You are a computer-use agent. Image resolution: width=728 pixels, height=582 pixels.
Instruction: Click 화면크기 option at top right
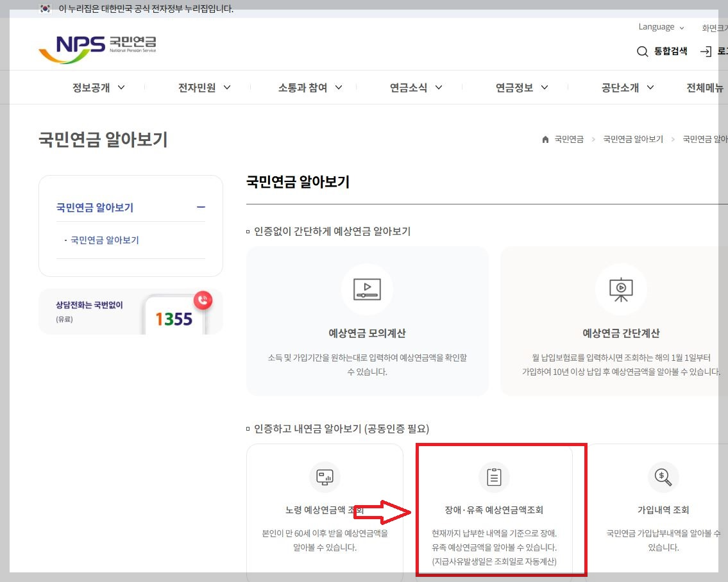point(715,28)
